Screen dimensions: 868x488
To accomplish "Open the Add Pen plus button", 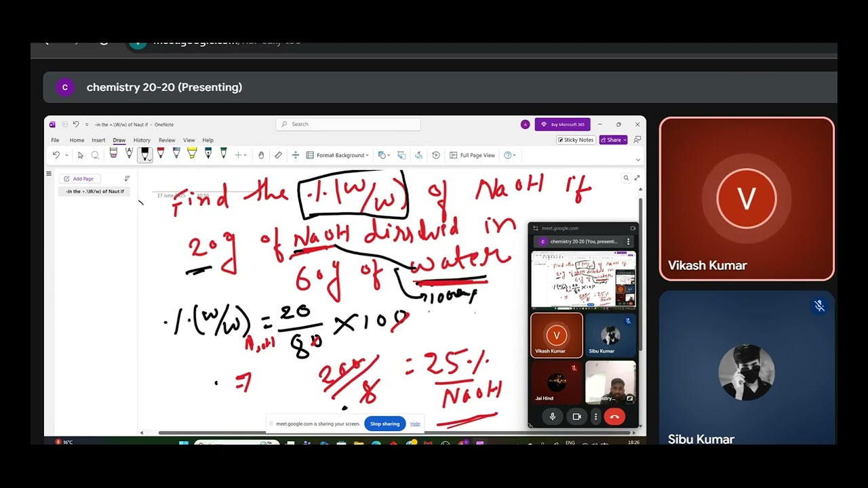I will [x=238, y=155].
